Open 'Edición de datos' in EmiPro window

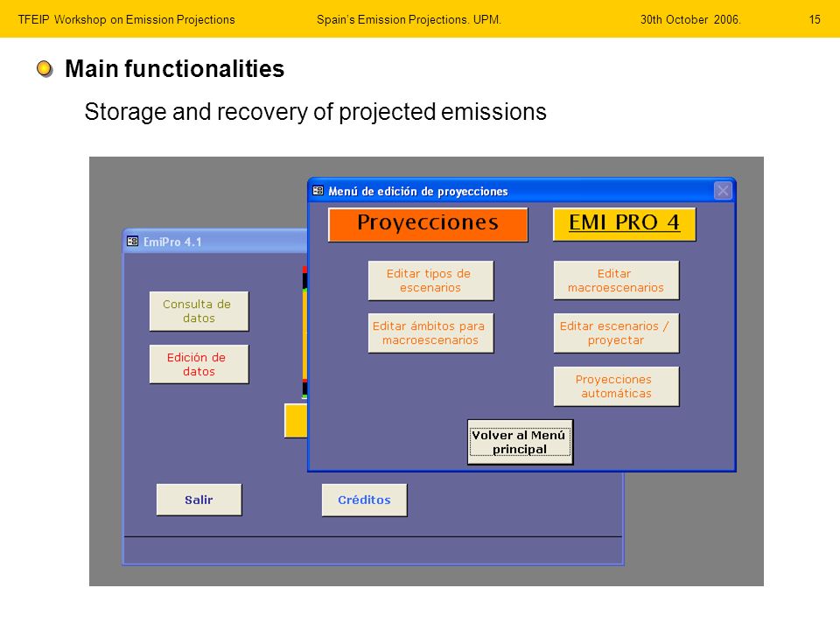tap(199, 364)
